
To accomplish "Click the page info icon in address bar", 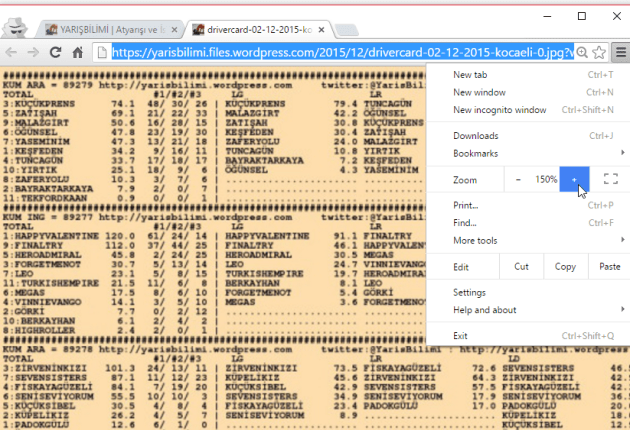I will tap(102, 52).
